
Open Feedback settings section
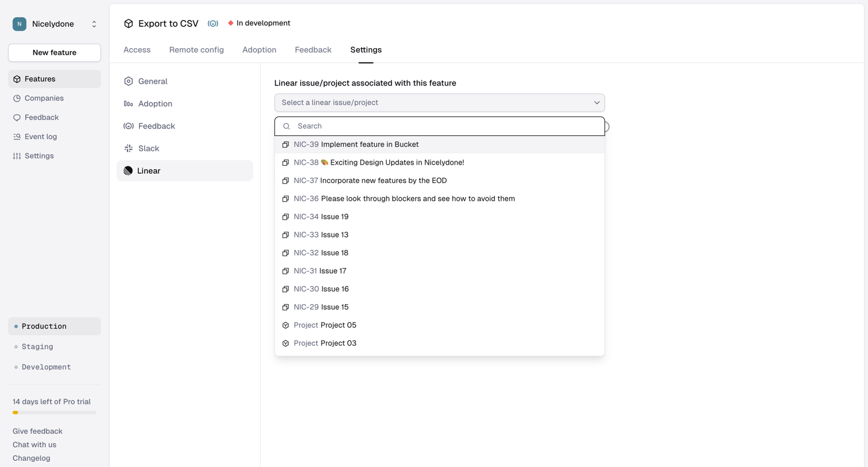point(185,126)
